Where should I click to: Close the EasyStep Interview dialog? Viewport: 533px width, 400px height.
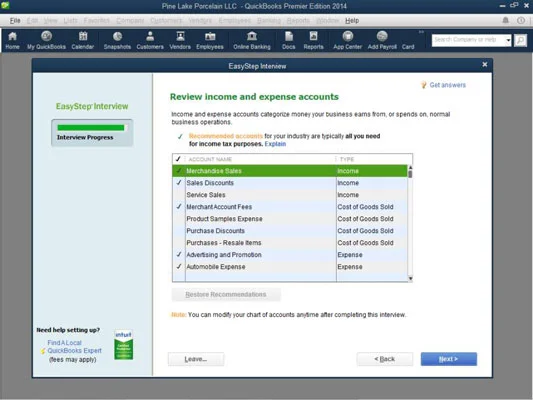(x=485, y=65)
